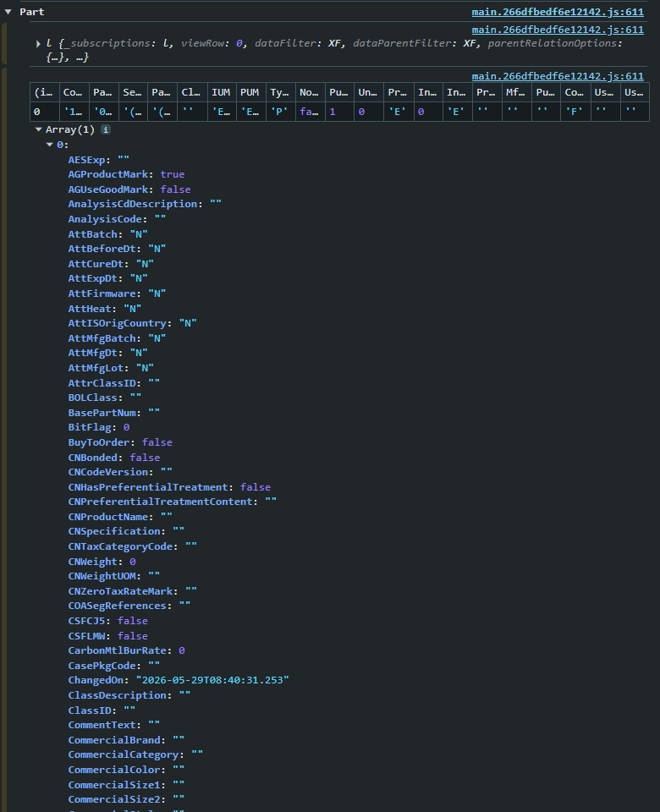Viewport: 660px width, 812px height.
Task: Click the 'Se…' column header
Action: pos(133,92)
